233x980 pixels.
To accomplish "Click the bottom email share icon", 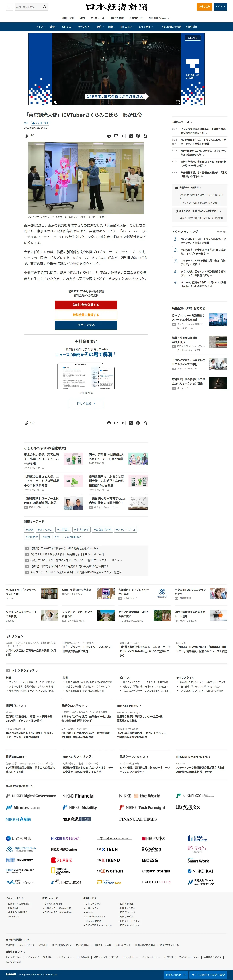I will coord(116,423).
